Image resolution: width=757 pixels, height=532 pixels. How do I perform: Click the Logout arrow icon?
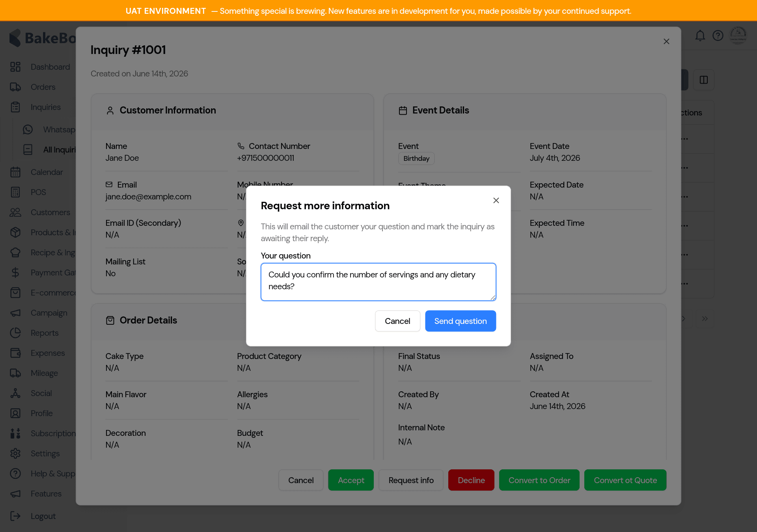[x=15, y=516]
